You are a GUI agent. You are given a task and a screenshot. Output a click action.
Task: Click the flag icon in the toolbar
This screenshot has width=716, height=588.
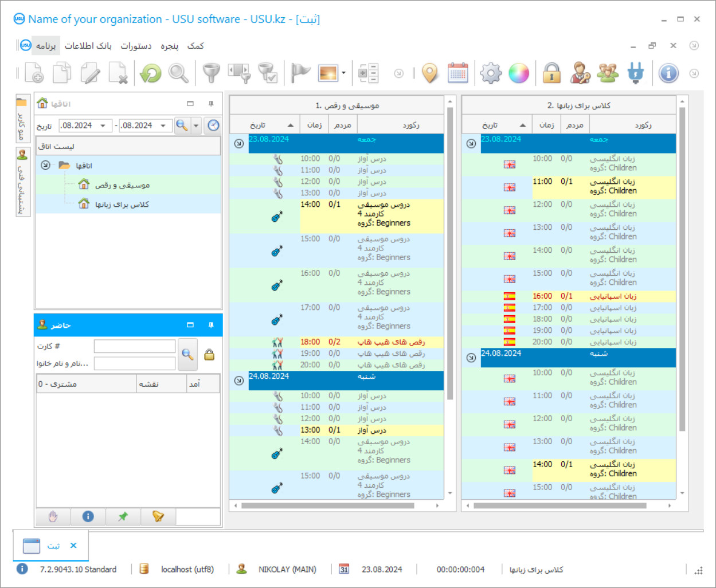pos(300,73)
